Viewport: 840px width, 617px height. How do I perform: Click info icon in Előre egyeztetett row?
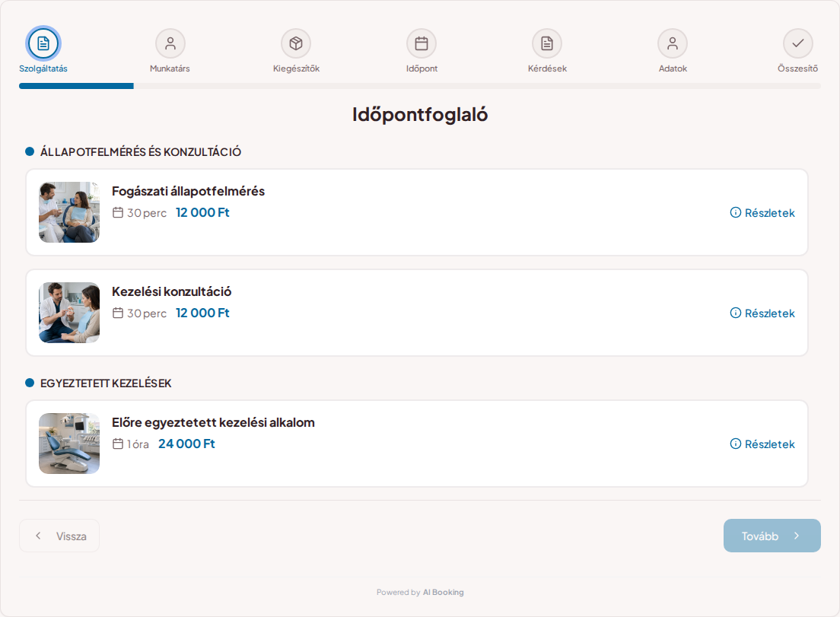pyautogui.click(x=736, y=444)
